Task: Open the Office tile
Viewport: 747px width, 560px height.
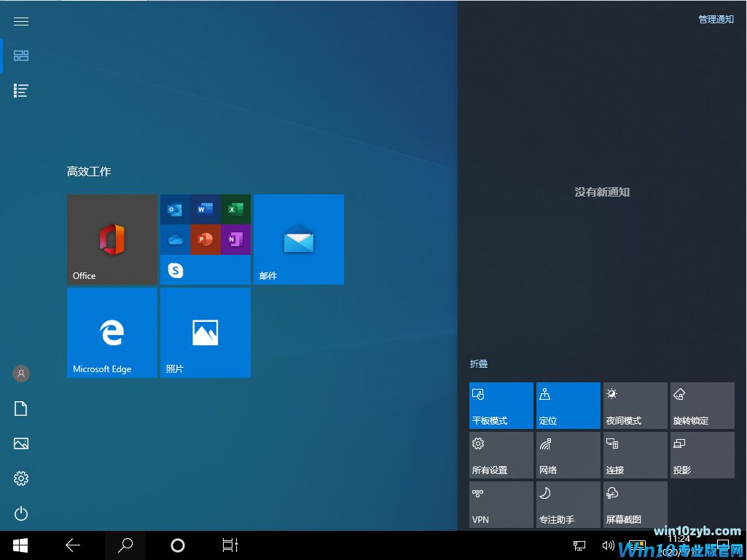Action: point(112,239)
